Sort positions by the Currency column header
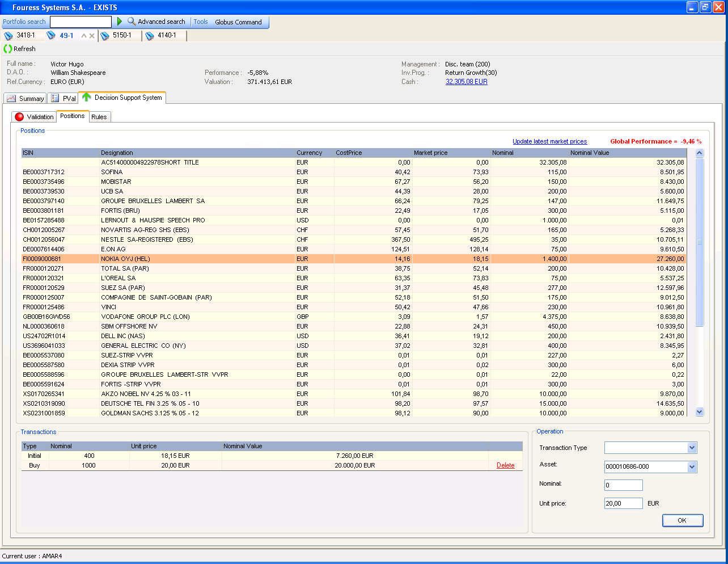728x564 pixels. pos(315,153)
